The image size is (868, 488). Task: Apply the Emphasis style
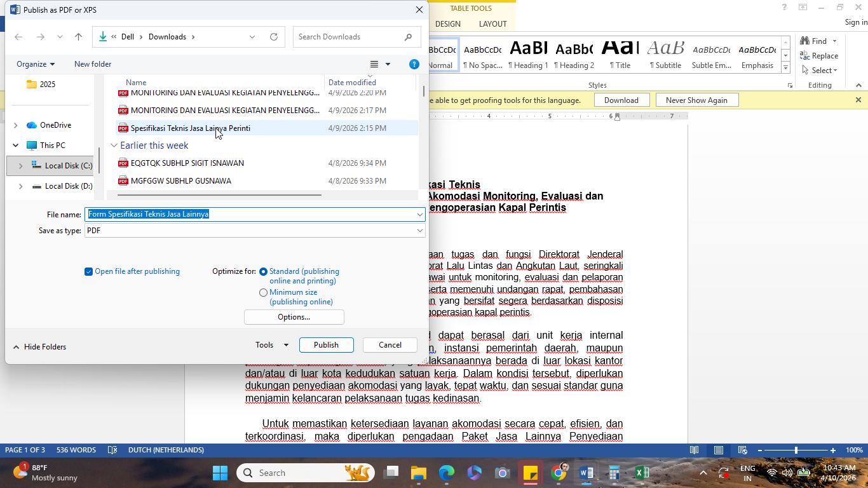click(x=757, y=55)
